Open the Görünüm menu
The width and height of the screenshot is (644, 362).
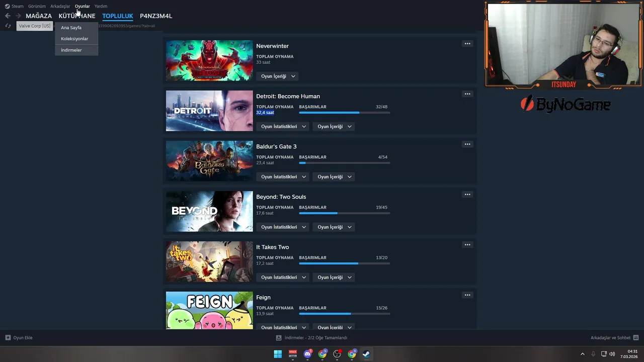point(37,6)
